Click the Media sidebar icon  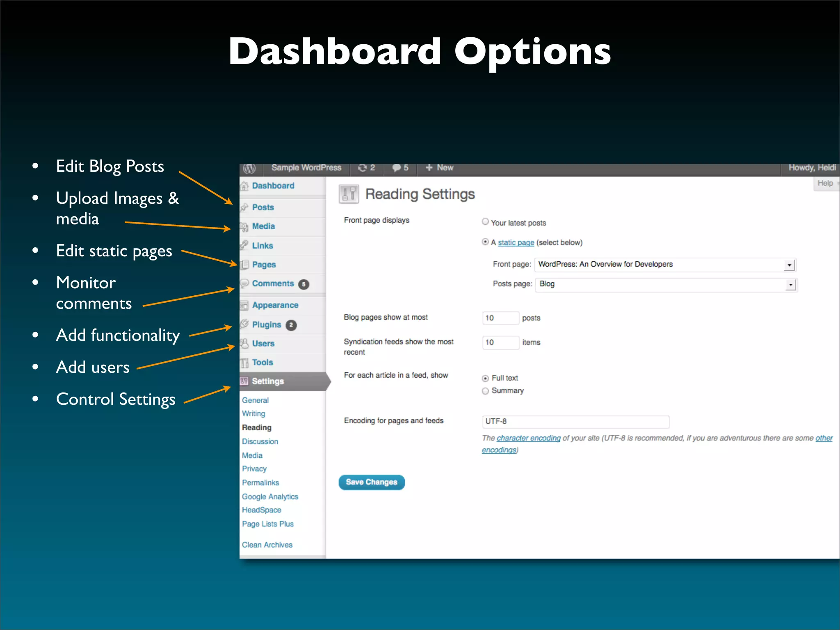pos(244,226)
